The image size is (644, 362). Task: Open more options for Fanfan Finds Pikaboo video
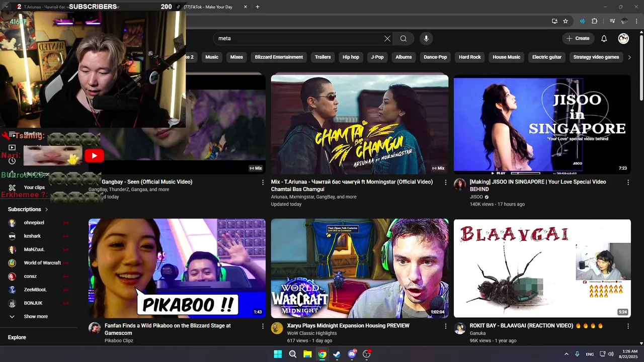263,326
